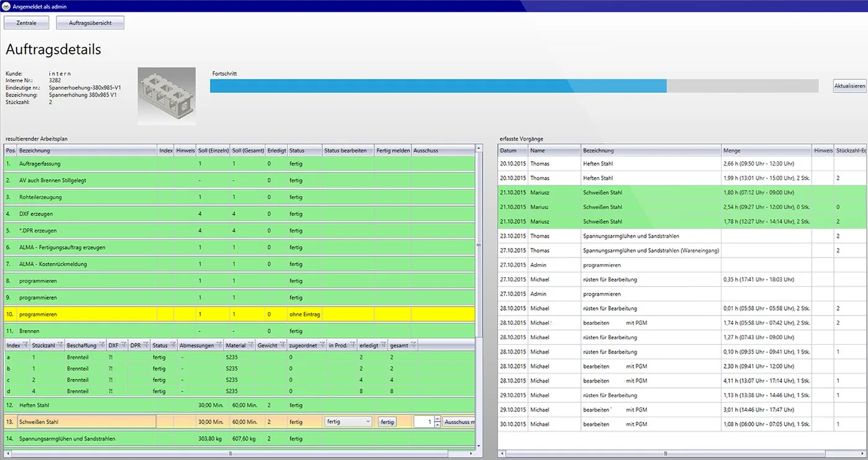Click filter icon on Gewicht column
The image size is (868, 460).
tap(282, 345)
